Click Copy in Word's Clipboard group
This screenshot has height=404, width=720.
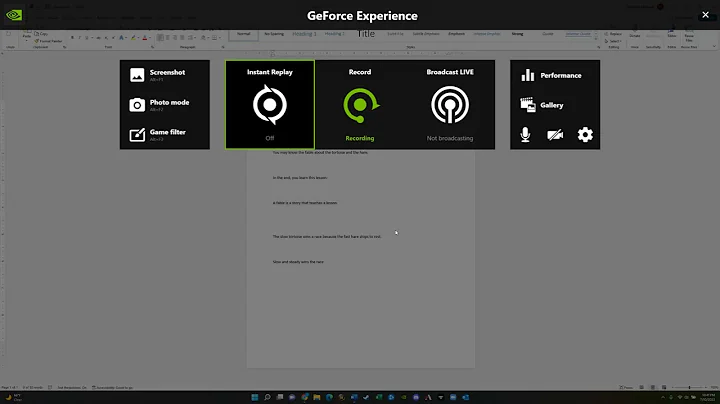pos(41,34)
